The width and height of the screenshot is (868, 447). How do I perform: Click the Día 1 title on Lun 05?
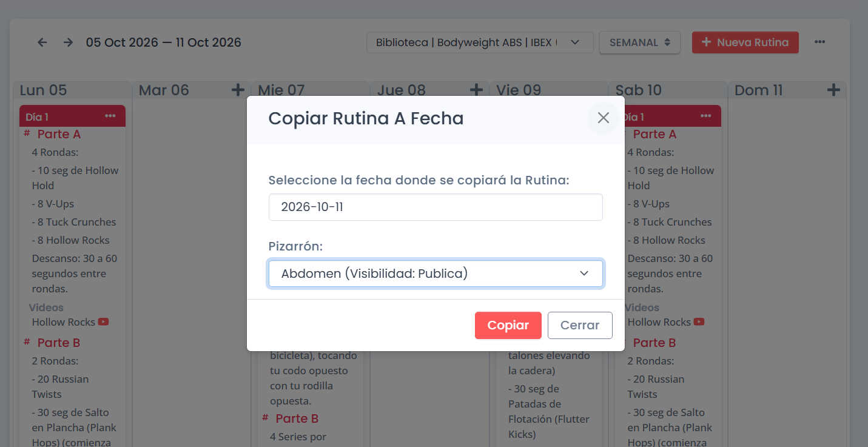point(37,116)
